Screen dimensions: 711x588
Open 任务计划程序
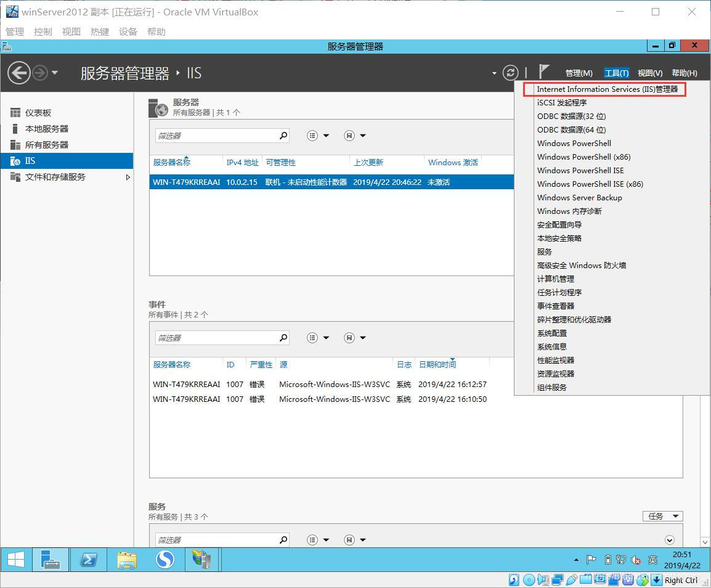559,293
